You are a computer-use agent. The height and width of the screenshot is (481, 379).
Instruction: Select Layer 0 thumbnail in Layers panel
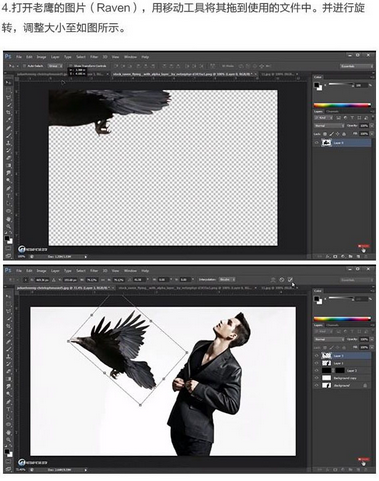click(x=326, y=143)
